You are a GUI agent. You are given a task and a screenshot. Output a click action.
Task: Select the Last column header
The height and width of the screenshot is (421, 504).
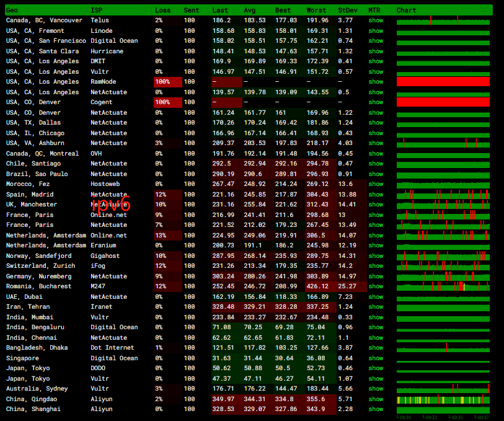coord(220,11)
